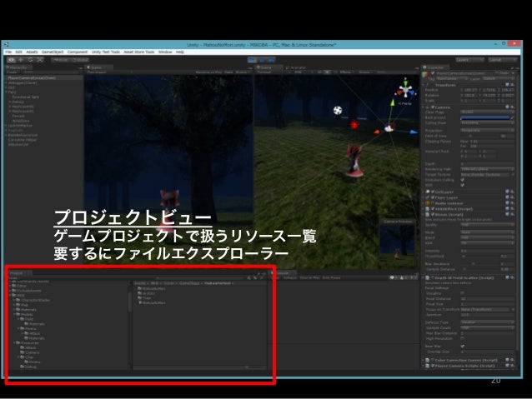Click the GameObject cube icon in Inspector
The height and width of the screenshot is (399, 532).
click(425, 74)
